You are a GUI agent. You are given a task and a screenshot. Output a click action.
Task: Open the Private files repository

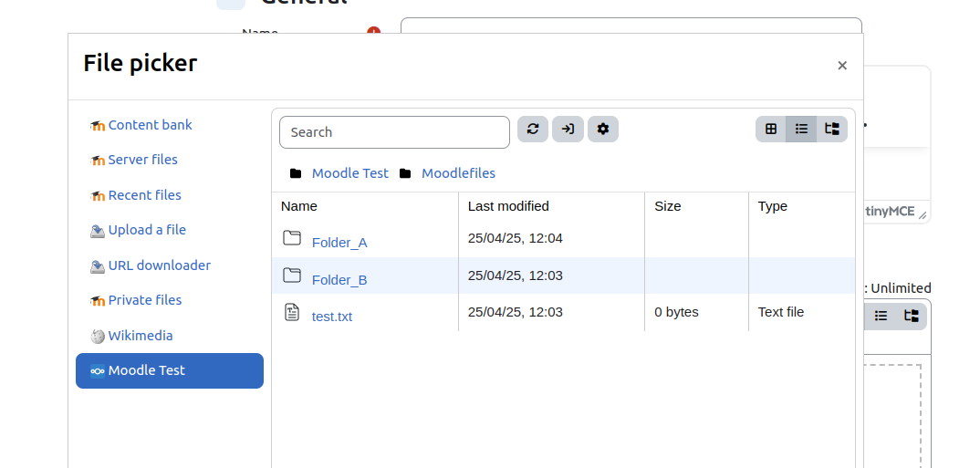(x=145, y=300)
